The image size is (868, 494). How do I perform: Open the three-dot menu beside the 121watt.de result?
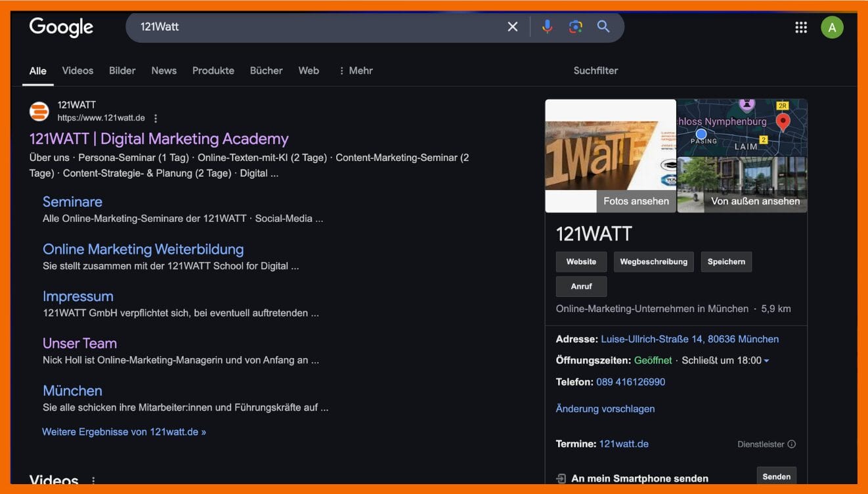pos(156,118)
